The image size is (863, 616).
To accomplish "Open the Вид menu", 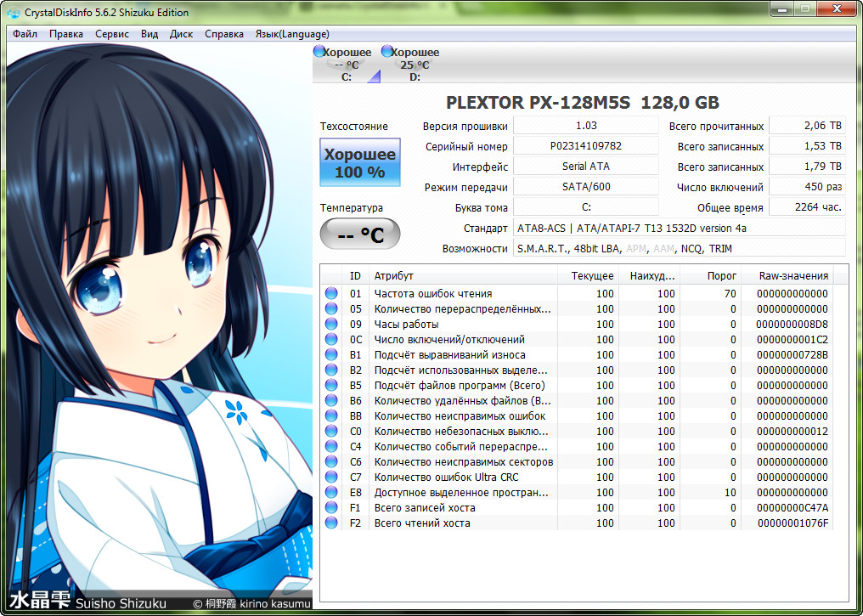I will point(149,34).
